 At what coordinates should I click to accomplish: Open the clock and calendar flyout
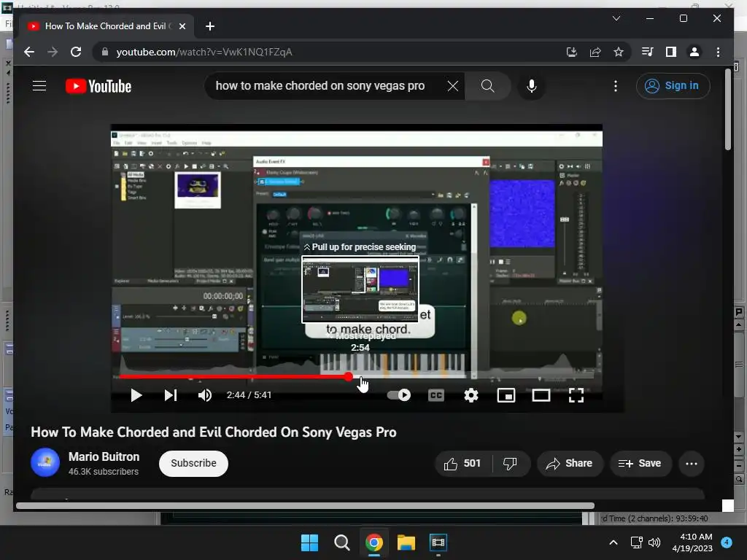click(692, 542)
